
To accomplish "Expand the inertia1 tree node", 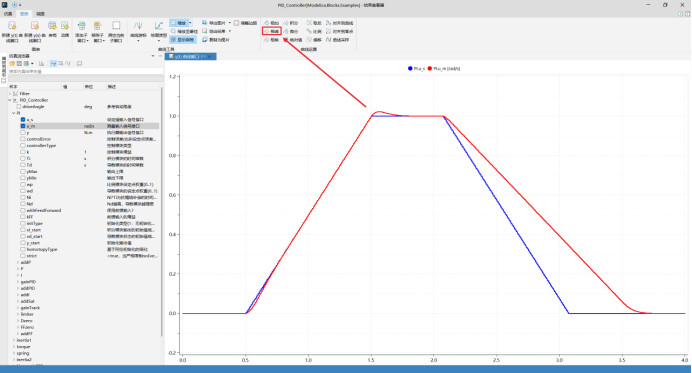I will click(14, 340).
